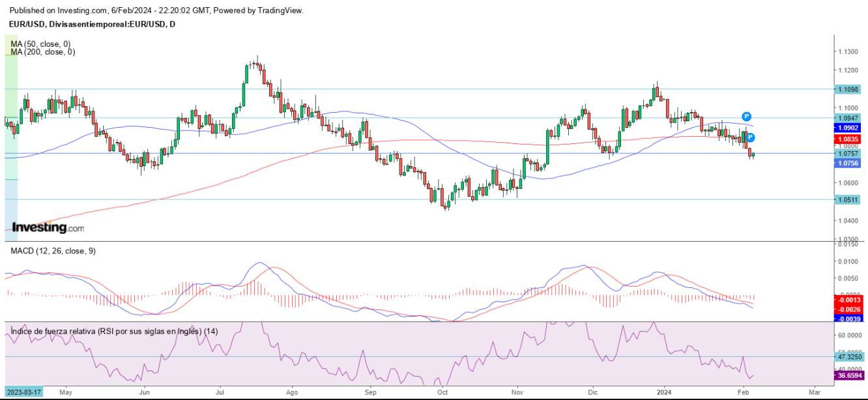Click the blue 1.0756 last price label
The image size is (868, 400).
(847, 164)
